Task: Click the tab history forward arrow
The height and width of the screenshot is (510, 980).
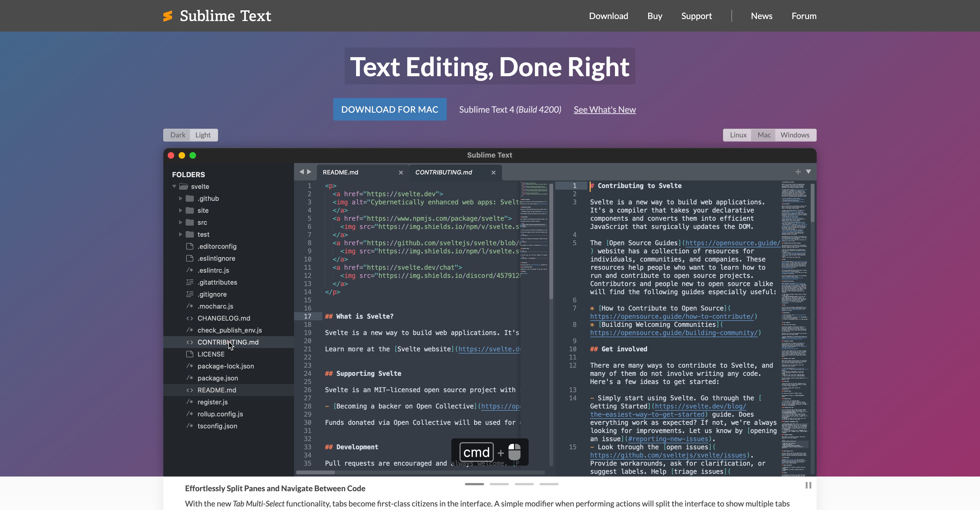Action: (309, 172)
